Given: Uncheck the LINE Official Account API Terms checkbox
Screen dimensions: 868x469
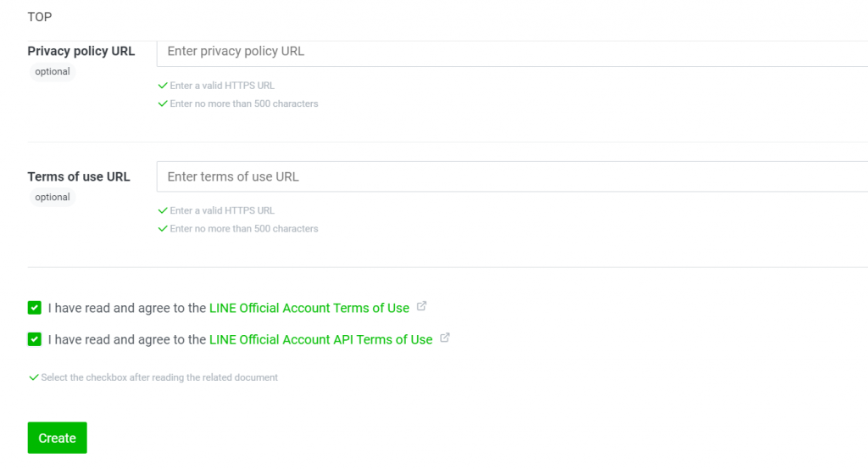Looking at the screenshot, I should click(34, 339).
